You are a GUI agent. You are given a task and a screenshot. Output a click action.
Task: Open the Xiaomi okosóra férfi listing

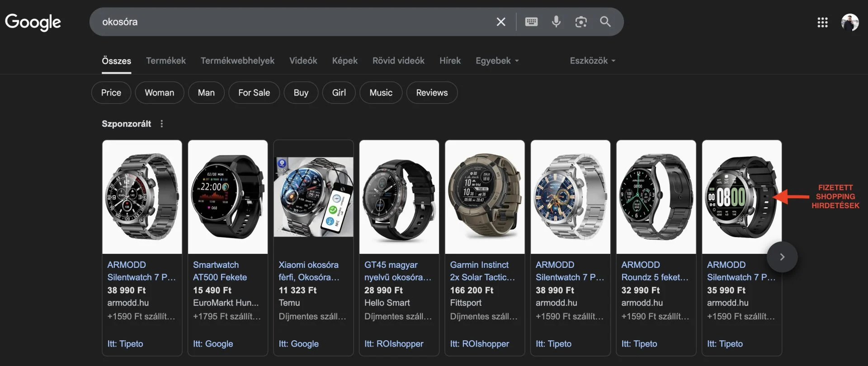pyautogui.click(x=309, y=271)
